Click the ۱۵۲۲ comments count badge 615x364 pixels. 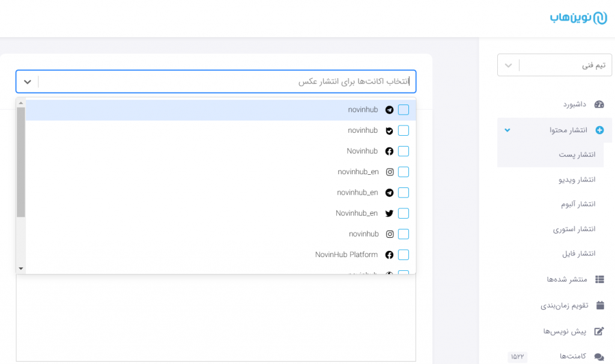tap(517, 357)
